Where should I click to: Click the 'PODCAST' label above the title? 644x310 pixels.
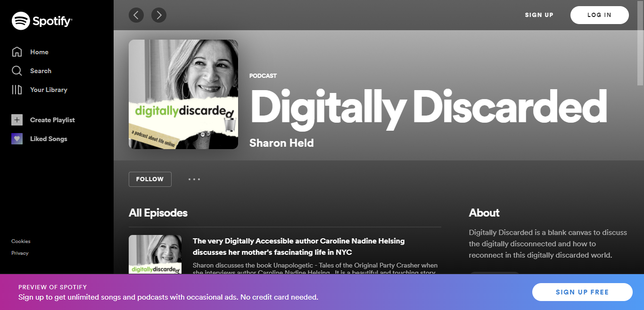point(263,76)
